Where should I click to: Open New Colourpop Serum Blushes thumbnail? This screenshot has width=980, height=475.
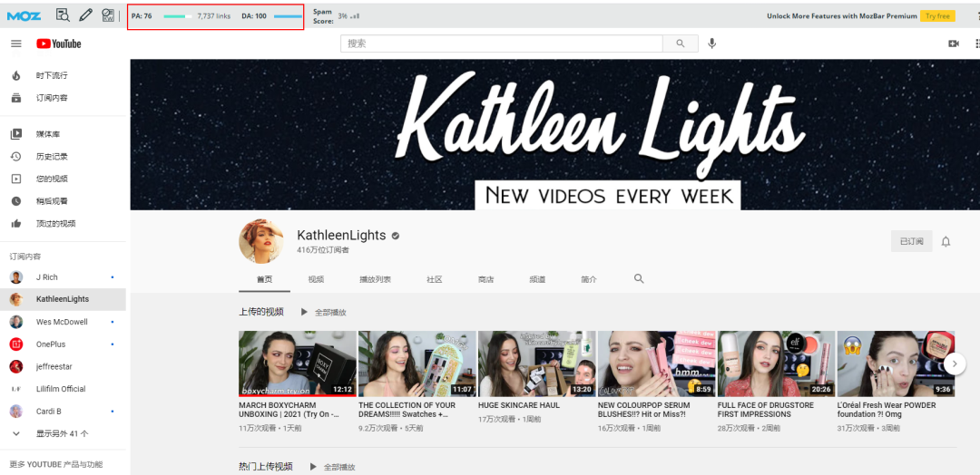(656, 364)
